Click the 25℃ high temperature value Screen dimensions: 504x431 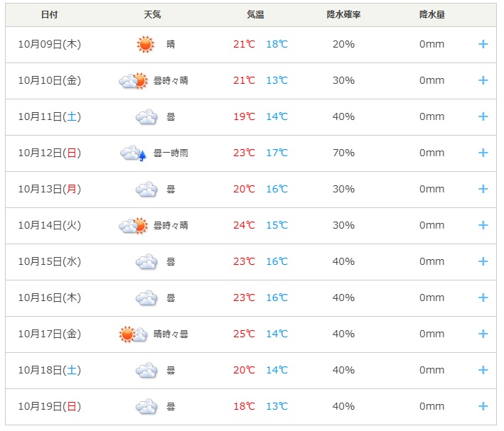tap(244, 334)
